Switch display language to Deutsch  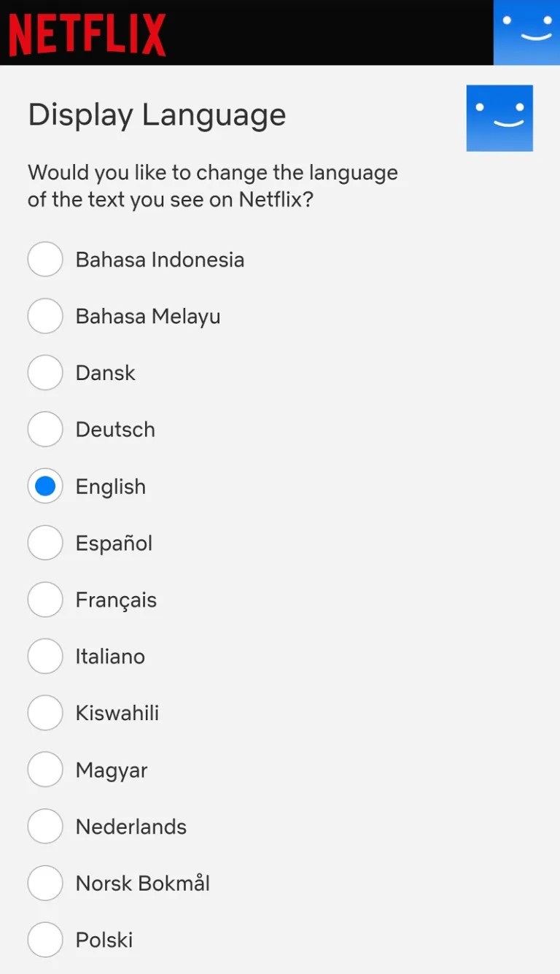(x=45, y=430)
